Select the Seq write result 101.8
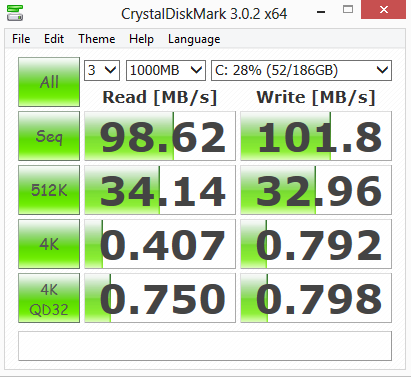Image resolution: width=411 pixels, height=377 pixels. [x=316, y=136]
